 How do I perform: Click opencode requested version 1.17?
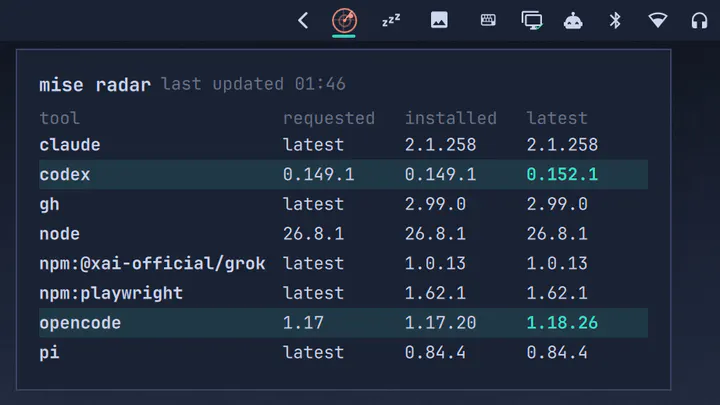303,323
